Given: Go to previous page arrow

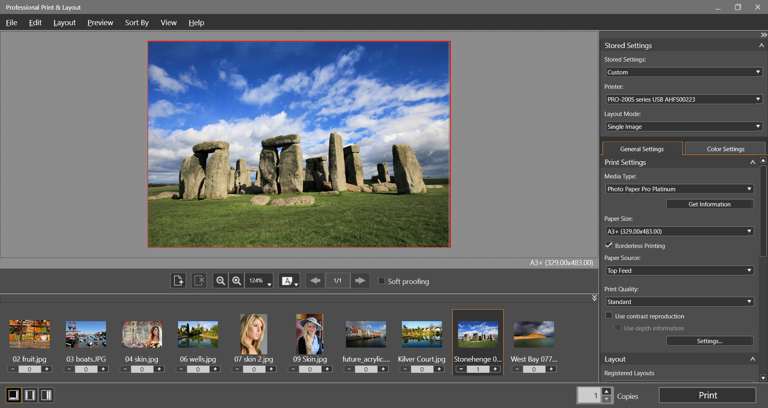Looking at the screenshot, I should 315,281.
